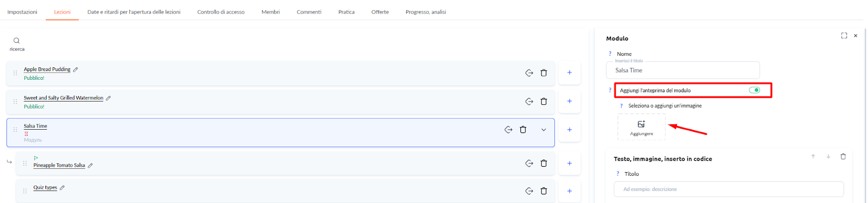Open Progresso, analisi tab
The image size is (868, 203).
(426, 12)
